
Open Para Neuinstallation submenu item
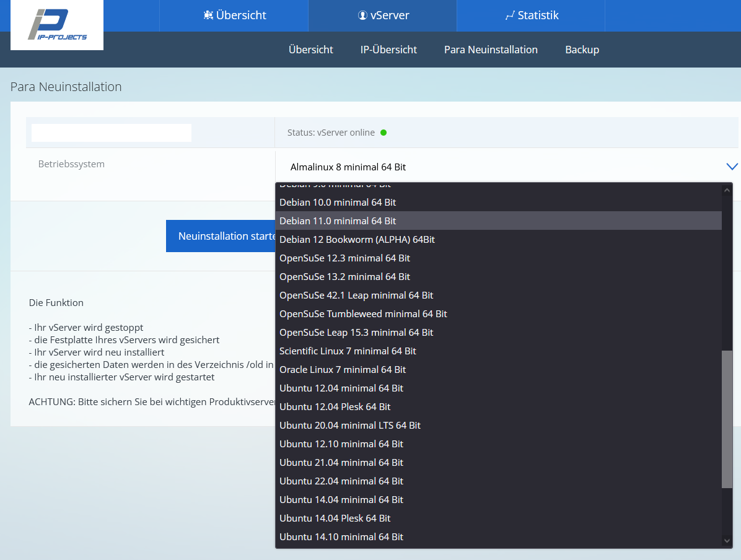point(491,50)
